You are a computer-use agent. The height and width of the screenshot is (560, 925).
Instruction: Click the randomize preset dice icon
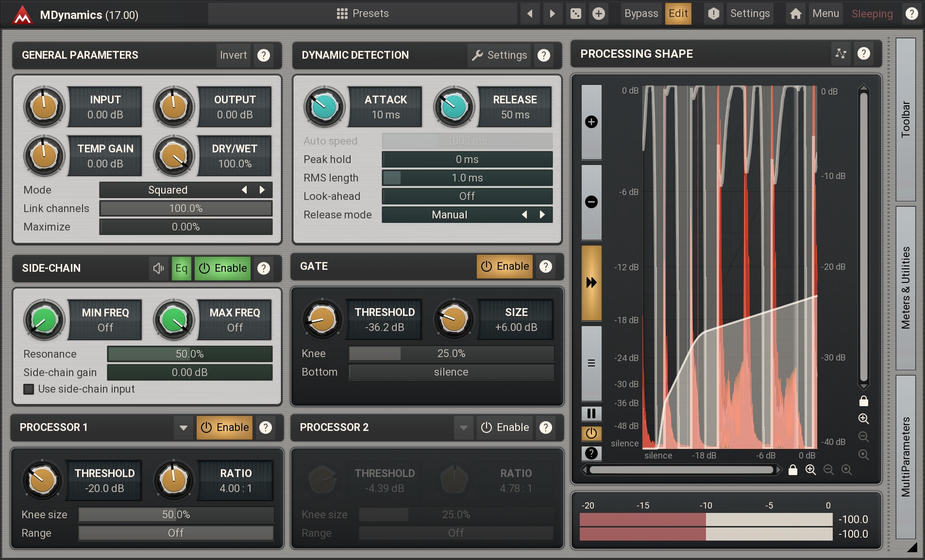pyautogui.click(x=575, y=14)
